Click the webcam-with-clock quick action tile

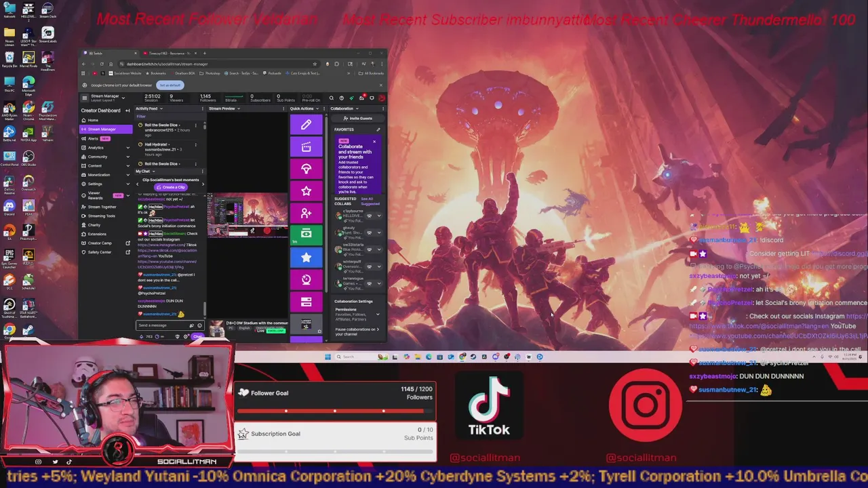point(306,279)
